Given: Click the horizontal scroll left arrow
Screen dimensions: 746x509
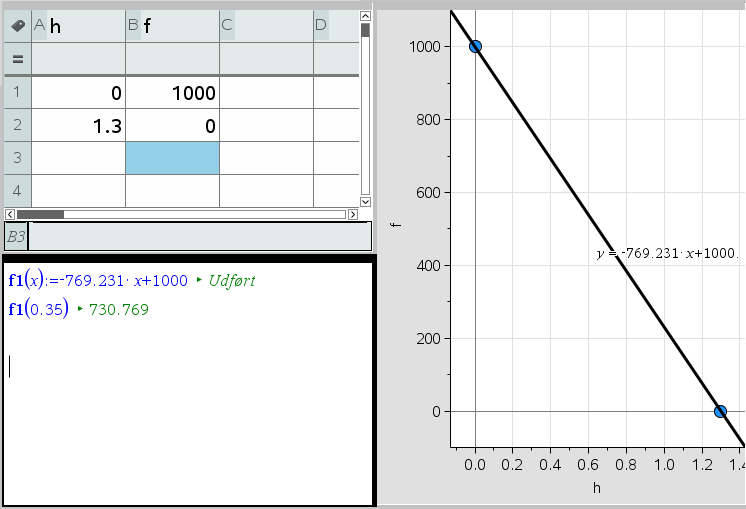Looking at the screenshot, I should pos(10,214).
